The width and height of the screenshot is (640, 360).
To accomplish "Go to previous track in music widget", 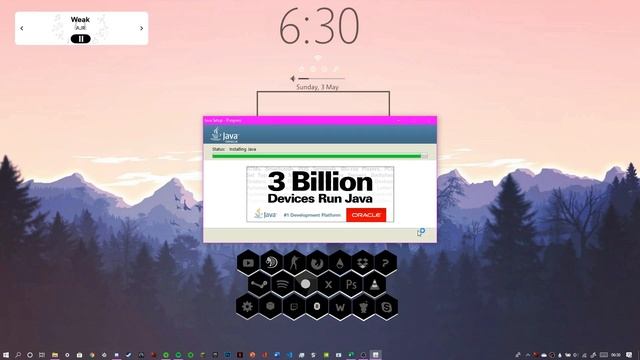I will [22, 28].
